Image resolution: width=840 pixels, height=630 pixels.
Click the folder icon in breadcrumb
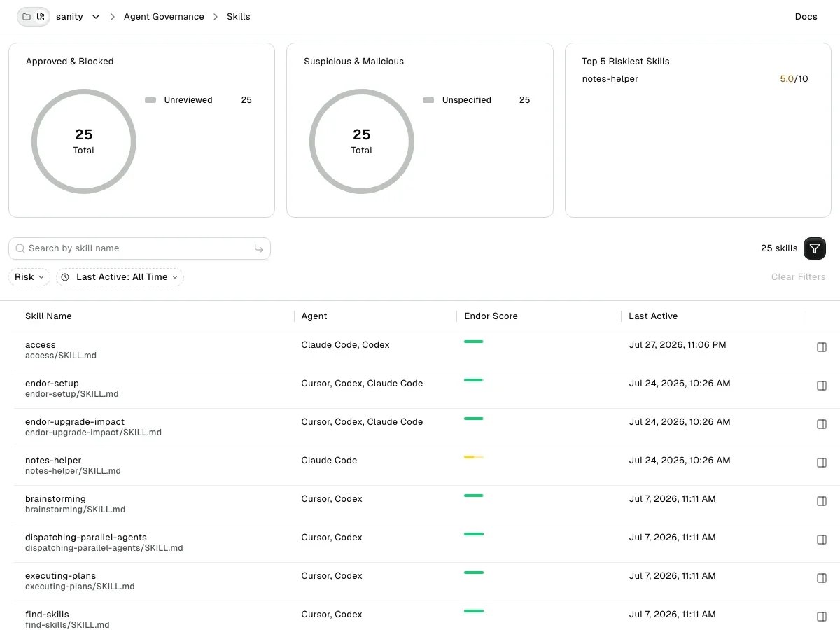pos(27,17)
